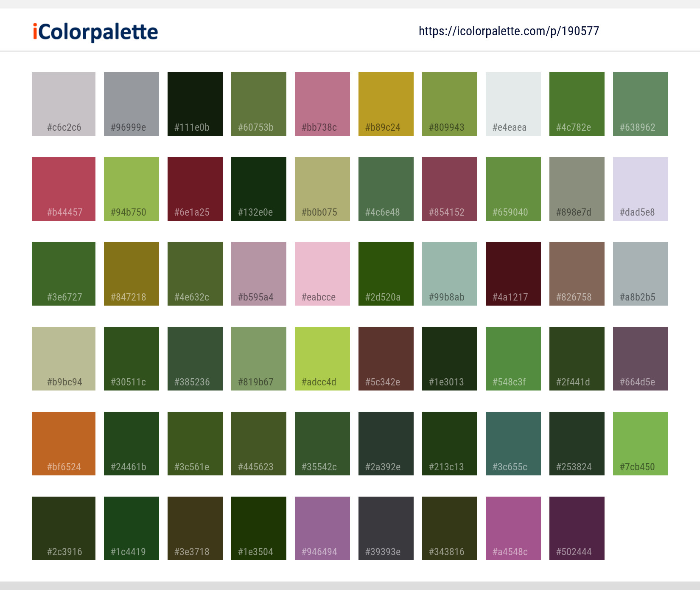Choose the beige #b9bc94 swatch
The width and height of the screenshot is (700, 590).
(64, 359)
